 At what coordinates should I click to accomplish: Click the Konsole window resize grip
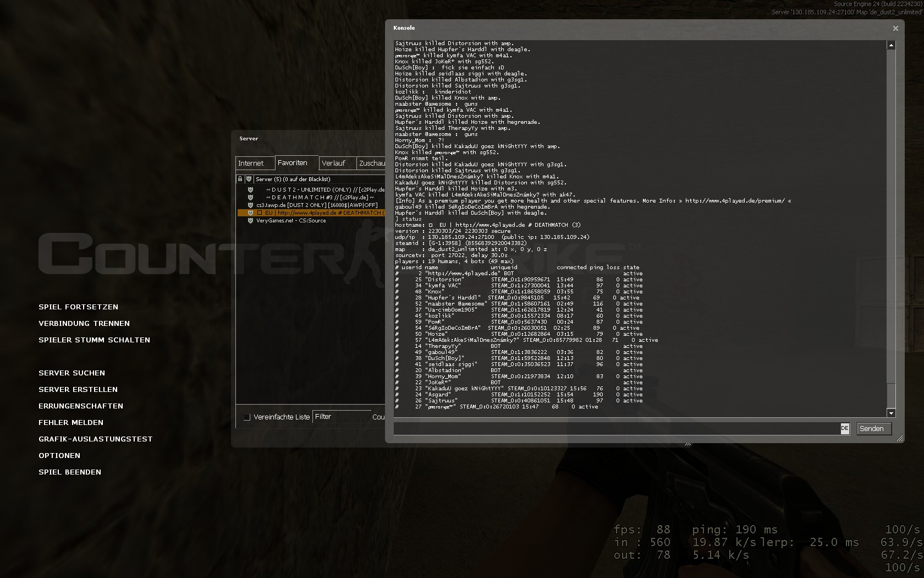tap(900, 438)
